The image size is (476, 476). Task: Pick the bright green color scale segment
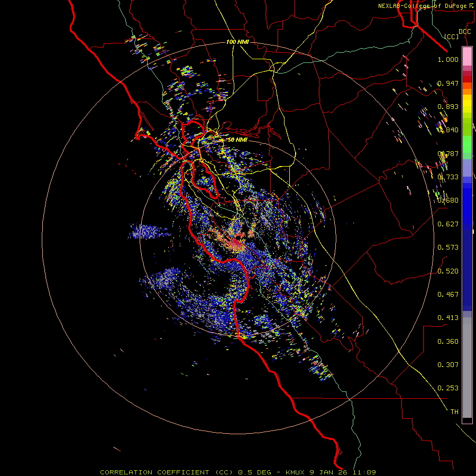coord(467,144)
